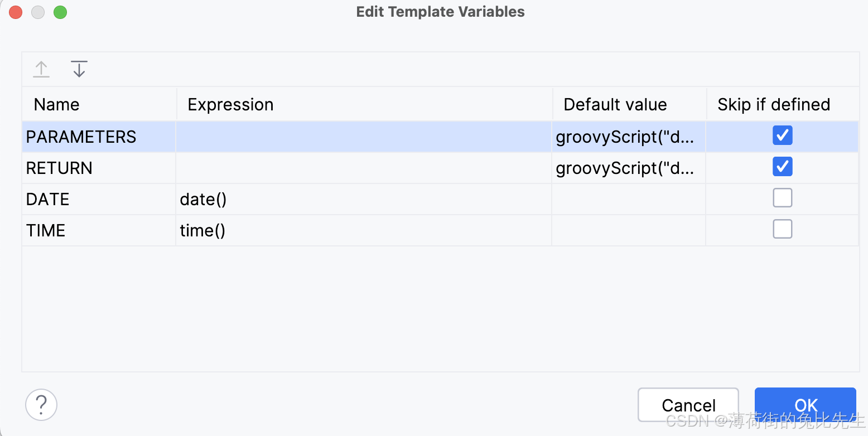The height and width of the screenshot is (436, 868).
Task: Edit the RETURN groovyScript default value
Action: (x=625, y=168)
